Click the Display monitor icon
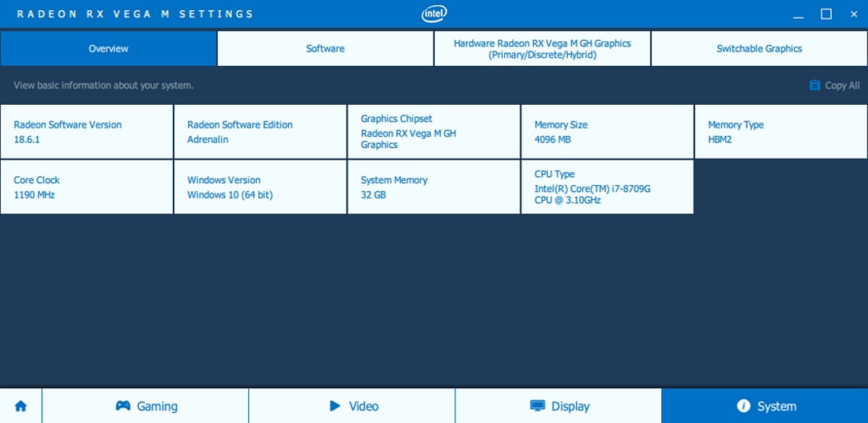 536,406
